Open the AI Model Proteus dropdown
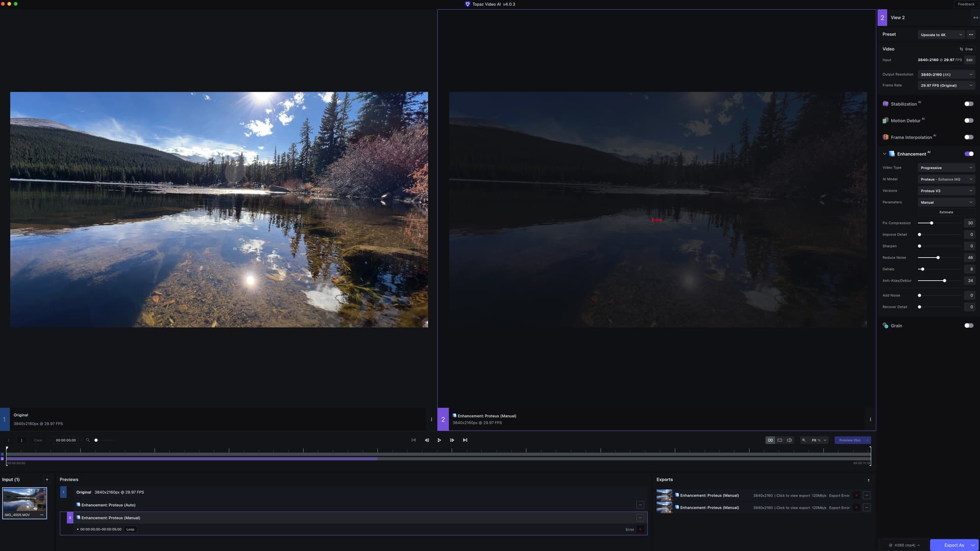Image resolution: width=980 pixels, height=551 pixels. pos(946,179)
